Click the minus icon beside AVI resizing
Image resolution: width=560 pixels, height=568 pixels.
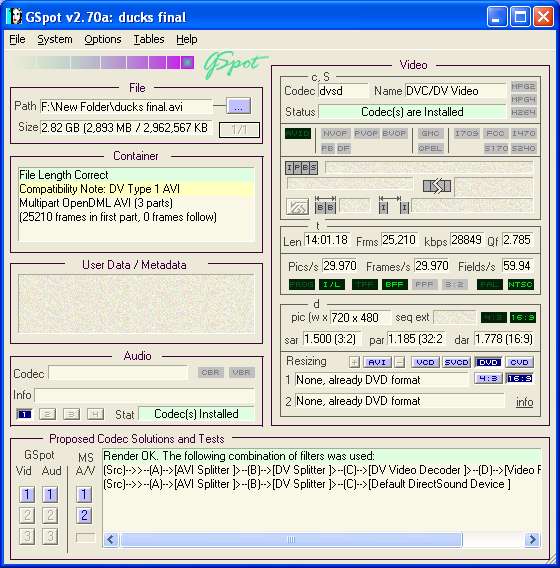coord(400,362)
